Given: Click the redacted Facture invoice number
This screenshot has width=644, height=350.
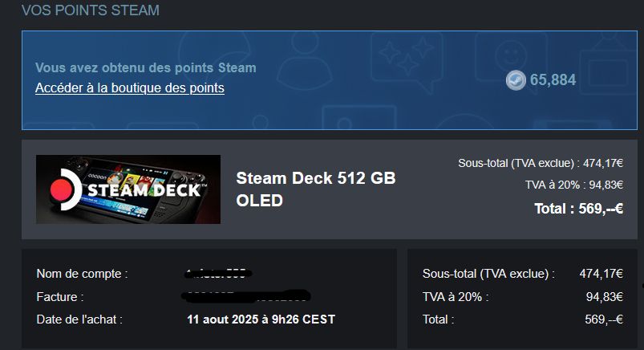Looking at the screenshot, I should 246,296.
